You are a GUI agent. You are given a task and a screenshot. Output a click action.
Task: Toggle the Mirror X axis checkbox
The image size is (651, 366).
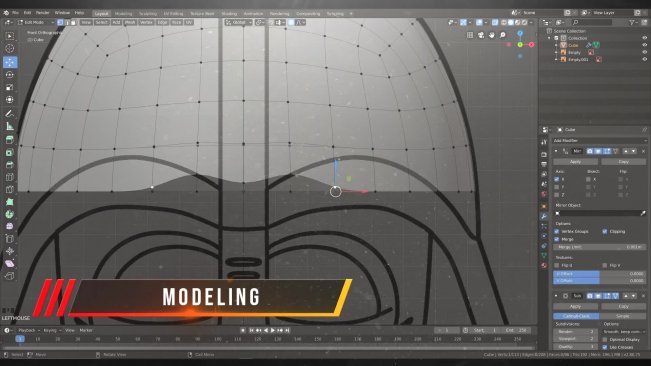(x=556, y=179)
